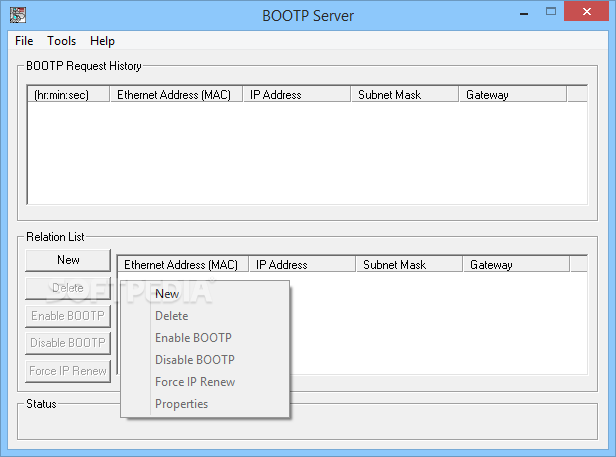Viewport: 616px width, 457px height.
Task: Choose New from the context menu
Action: (x=205, y=294)
